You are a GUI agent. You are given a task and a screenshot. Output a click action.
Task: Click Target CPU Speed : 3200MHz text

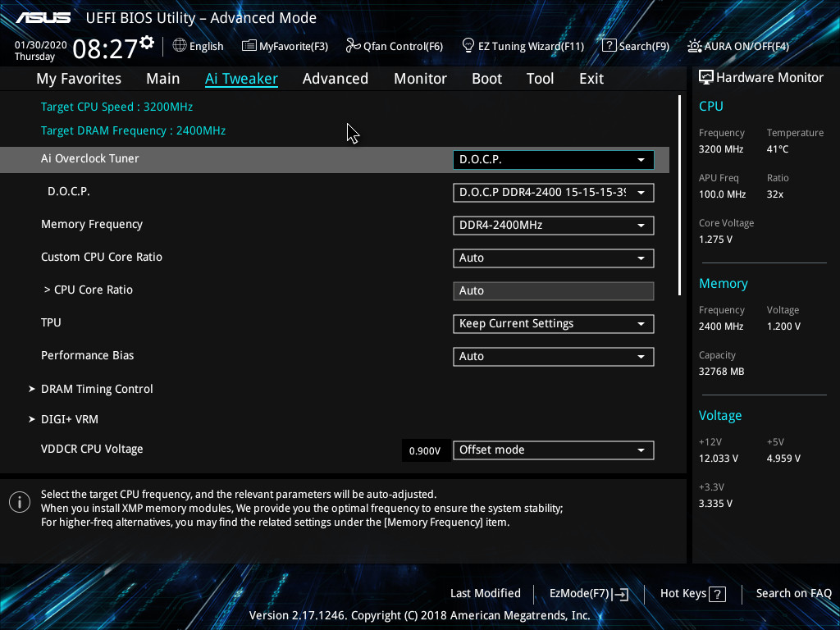116,107
